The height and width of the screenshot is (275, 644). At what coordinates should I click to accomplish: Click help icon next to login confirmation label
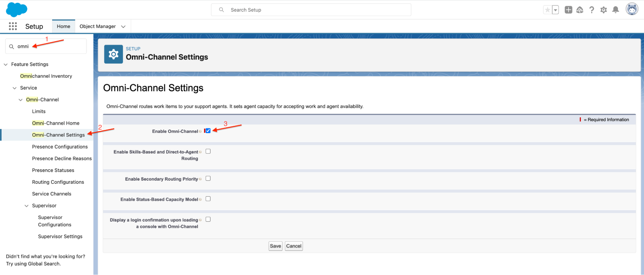pyautogui.click(x=200, y=220)
